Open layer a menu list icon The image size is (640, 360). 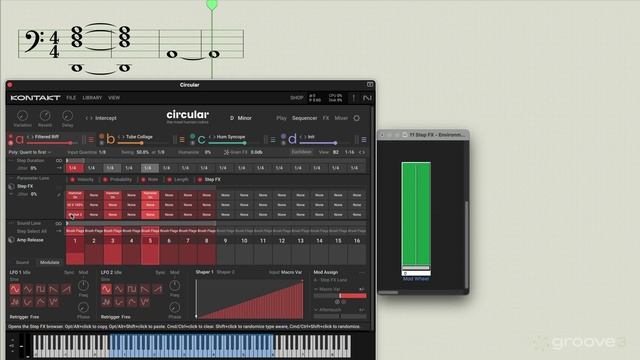[91, 140]
